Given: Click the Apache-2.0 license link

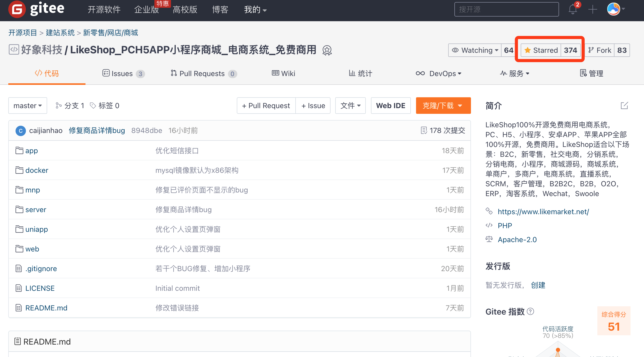Looking at the screenshot, I should [x=517, y=240].
